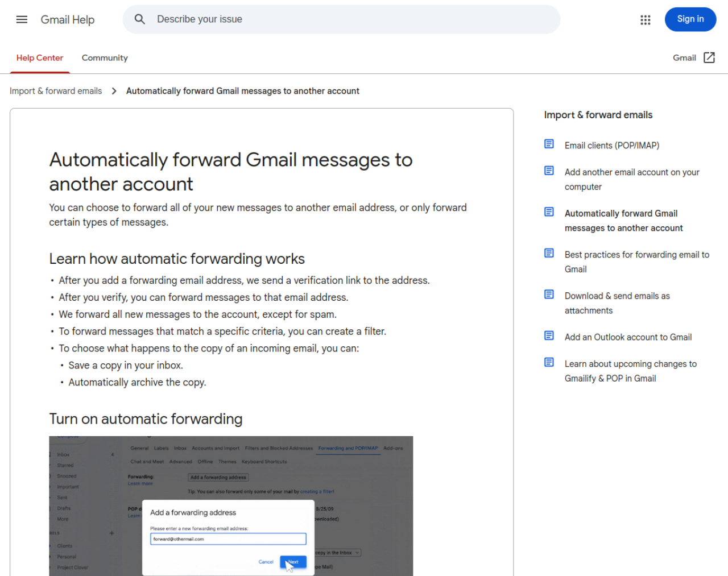This screenshot has width=728, height=576.
Task: Click the Turn on automatic forwarding heading
Action: click(146, 419)
